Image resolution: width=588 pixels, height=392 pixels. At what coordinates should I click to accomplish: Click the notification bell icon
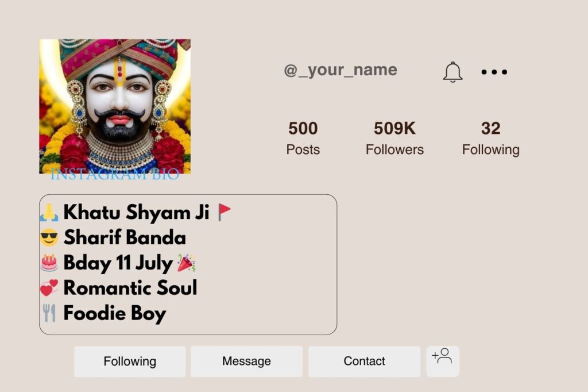(452, 72)
